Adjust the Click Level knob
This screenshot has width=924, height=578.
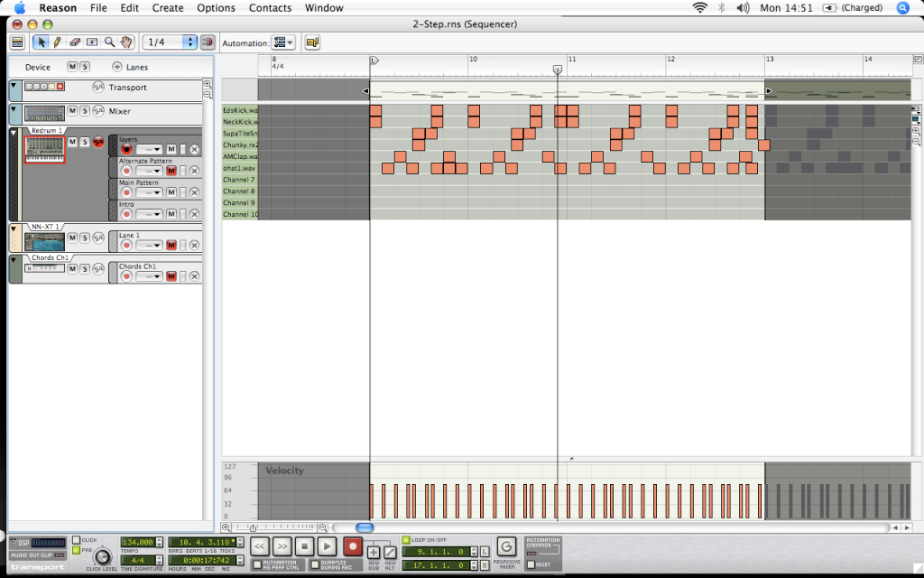tap(102, 556)
